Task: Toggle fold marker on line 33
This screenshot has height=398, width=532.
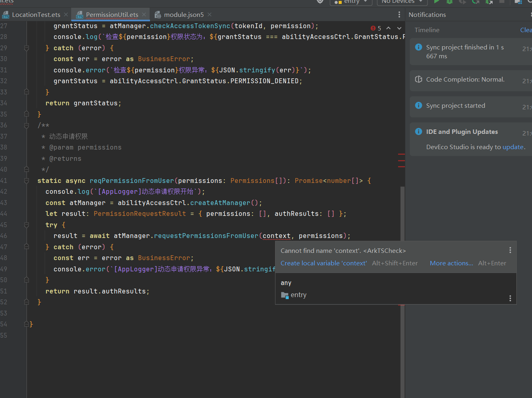Action: pos(27,92)
